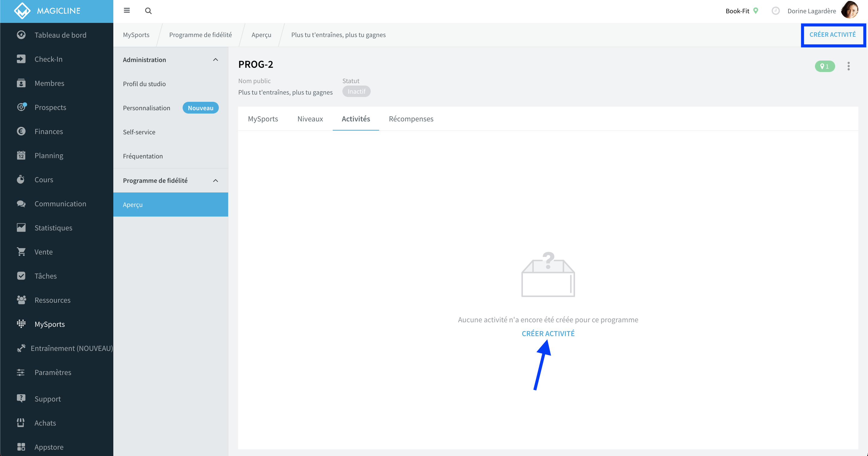Click CRÉER ACTIVITÉ link below empty message
Screen dimensions: 868x456
click(548, 333)
